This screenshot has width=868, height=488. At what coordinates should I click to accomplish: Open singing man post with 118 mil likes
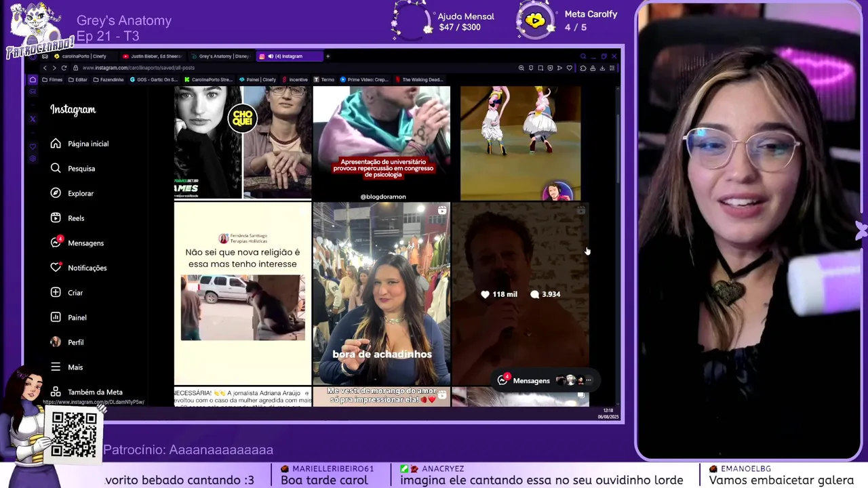520,293
